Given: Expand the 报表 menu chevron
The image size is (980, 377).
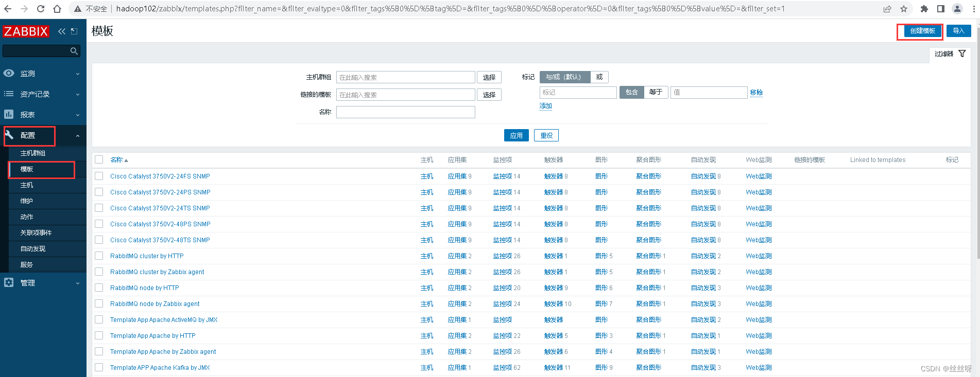Looking at the screenshot, I should point(78,115).
